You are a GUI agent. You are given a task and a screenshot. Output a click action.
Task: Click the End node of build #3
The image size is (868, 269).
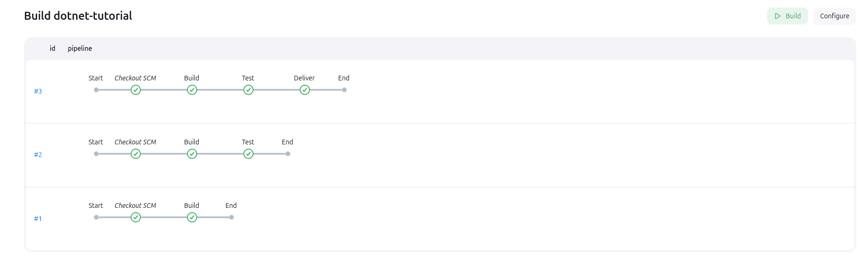[x=344, y=90]
